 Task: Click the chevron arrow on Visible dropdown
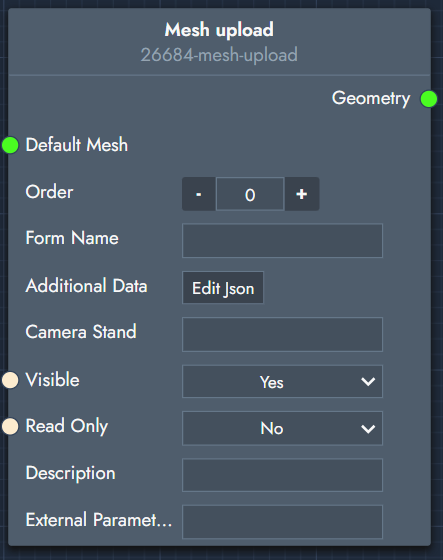click(x=368, y=382)
